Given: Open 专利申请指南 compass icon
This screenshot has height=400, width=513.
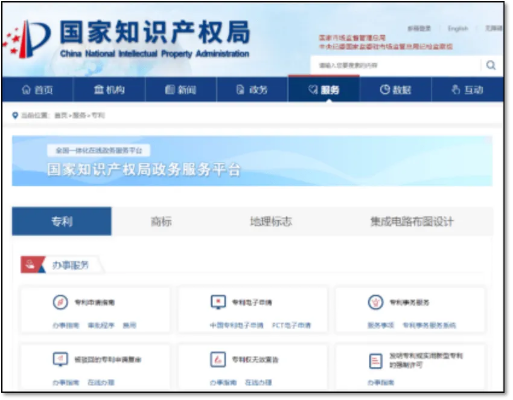Looking at the screenshot, I should pyautogui.click(x=60, y=303).
